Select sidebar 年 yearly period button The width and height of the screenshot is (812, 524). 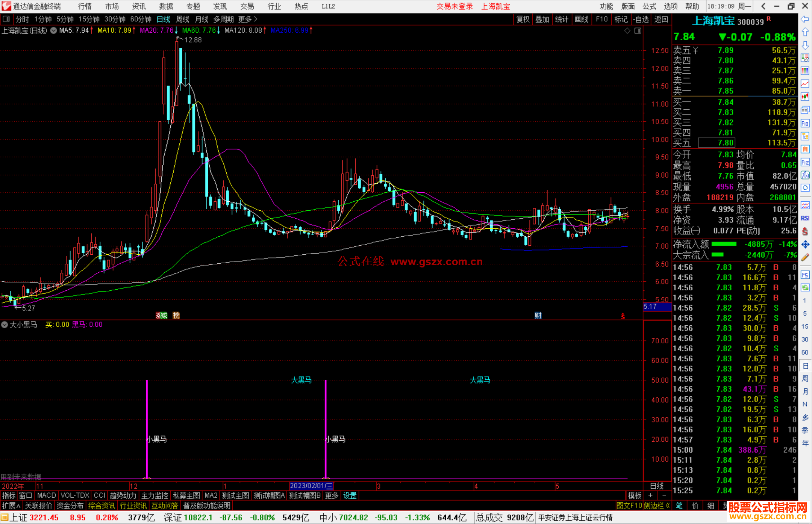pos(805,443)
